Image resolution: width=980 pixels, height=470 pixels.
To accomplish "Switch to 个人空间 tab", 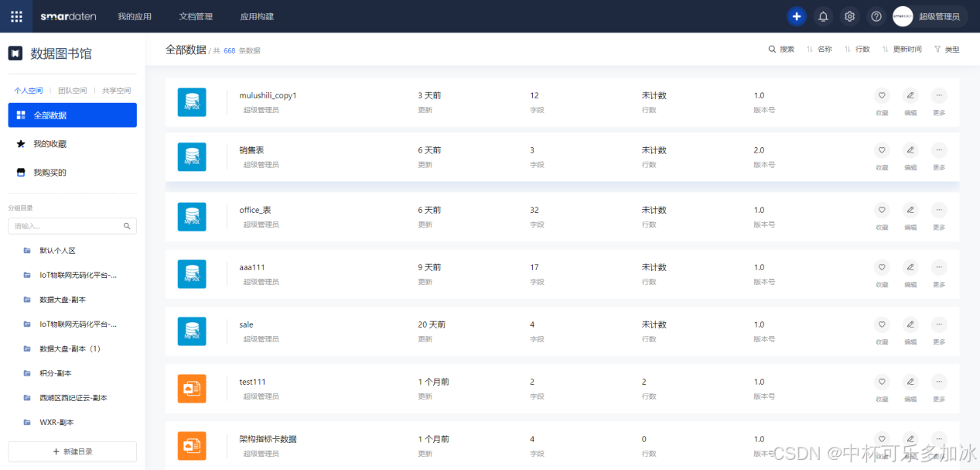I will point(29,91).
